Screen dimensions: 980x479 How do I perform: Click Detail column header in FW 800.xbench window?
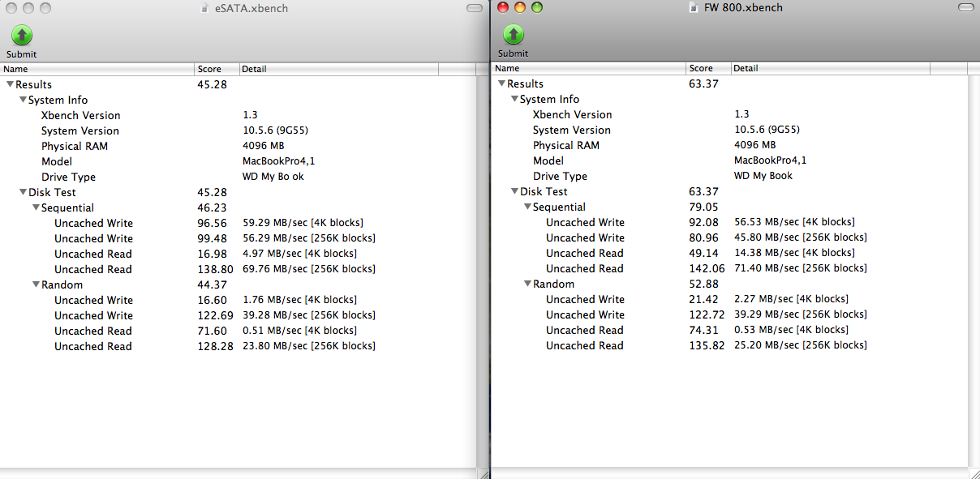click(x=830, y=68)
